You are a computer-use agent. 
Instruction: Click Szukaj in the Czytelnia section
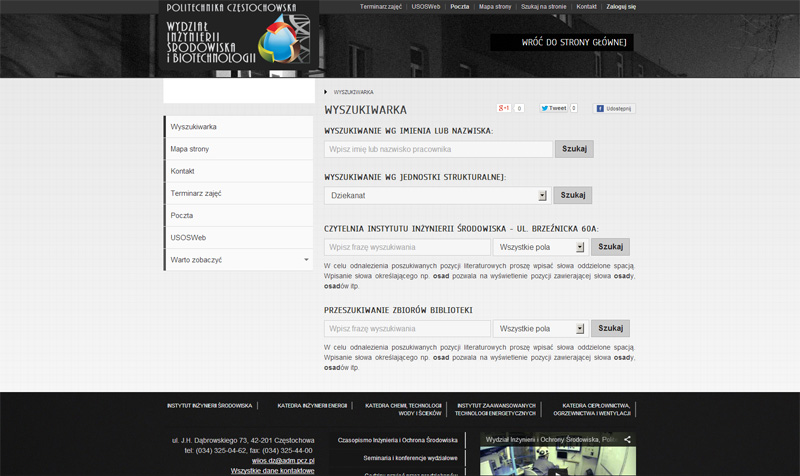610,247
